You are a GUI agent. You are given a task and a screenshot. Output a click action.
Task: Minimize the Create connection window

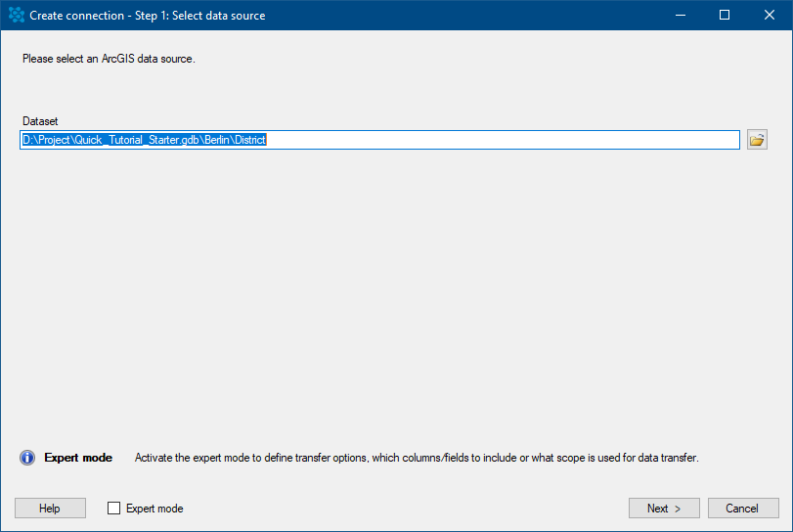pos(681,16)
